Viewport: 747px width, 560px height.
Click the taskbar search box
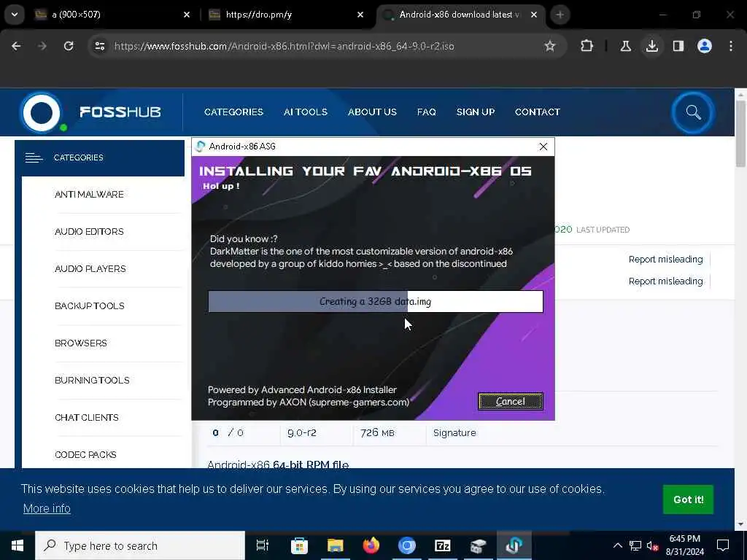click(x=140, y=545)
